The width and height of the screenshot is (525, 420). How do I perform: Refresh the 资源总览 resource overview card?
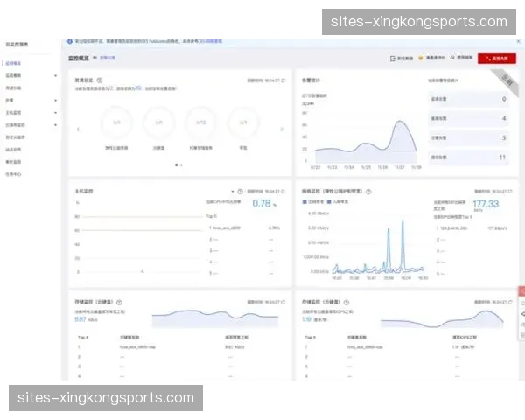point(283,79)
